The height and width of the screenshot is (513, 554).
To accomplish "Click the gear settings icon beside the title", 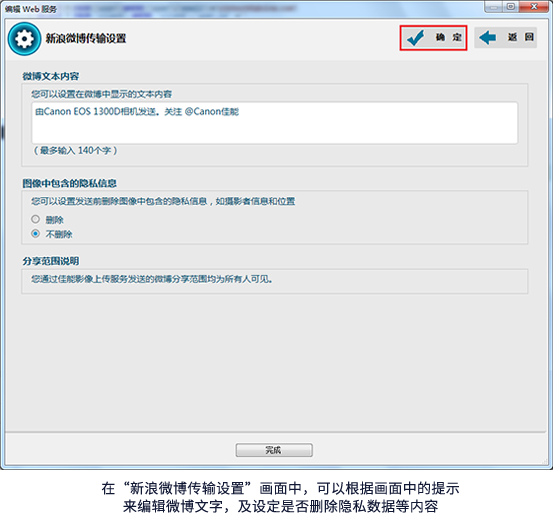I will pyautogui.click(x=24, y=39).
